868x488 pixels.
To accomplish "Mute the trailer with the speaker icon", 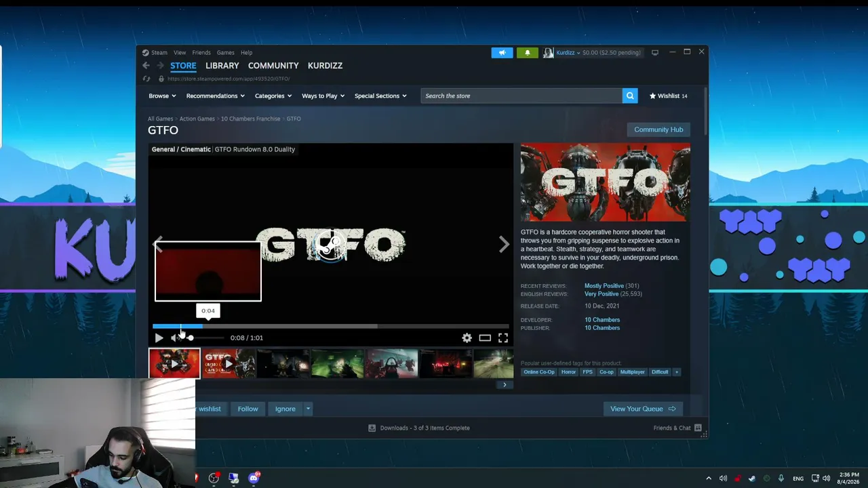I will (175, 338).
